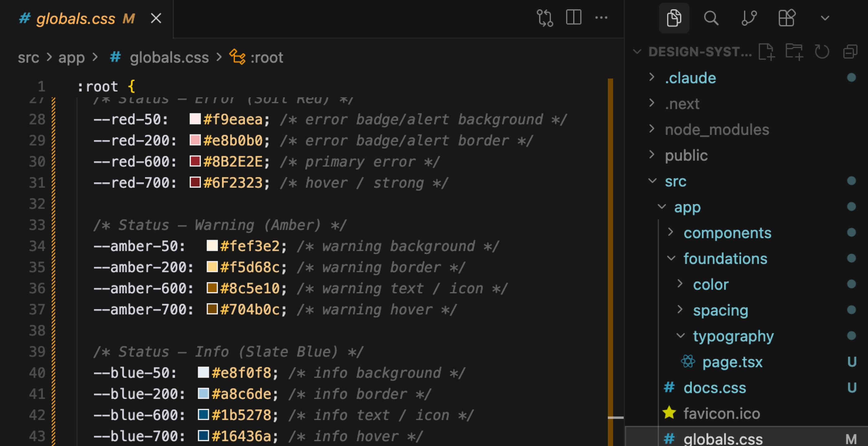Screen dimensions: 868x446
Task: Expand the node_modules folder
Action: (x=746, y=129)
